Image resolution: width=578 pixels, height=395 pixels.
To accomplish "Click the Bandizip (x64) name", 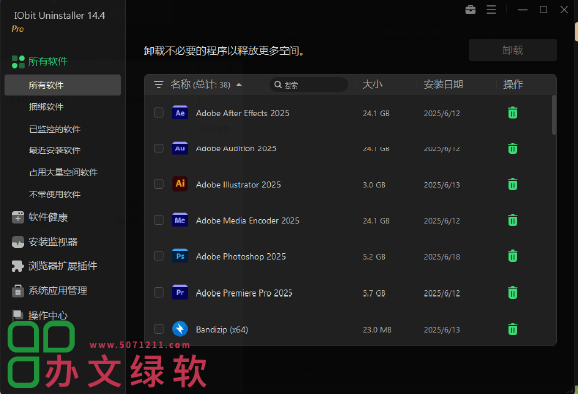I will [222, 329].
